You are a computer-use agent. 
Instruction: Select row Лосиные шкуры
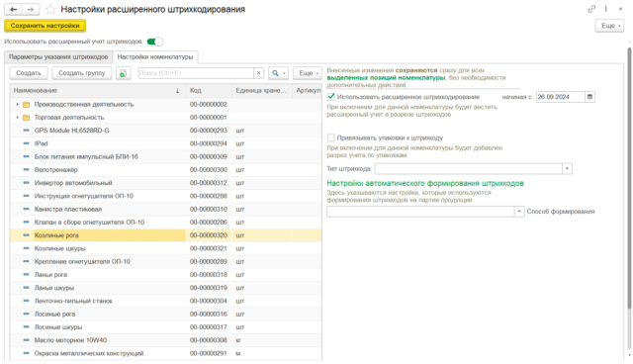165,327
